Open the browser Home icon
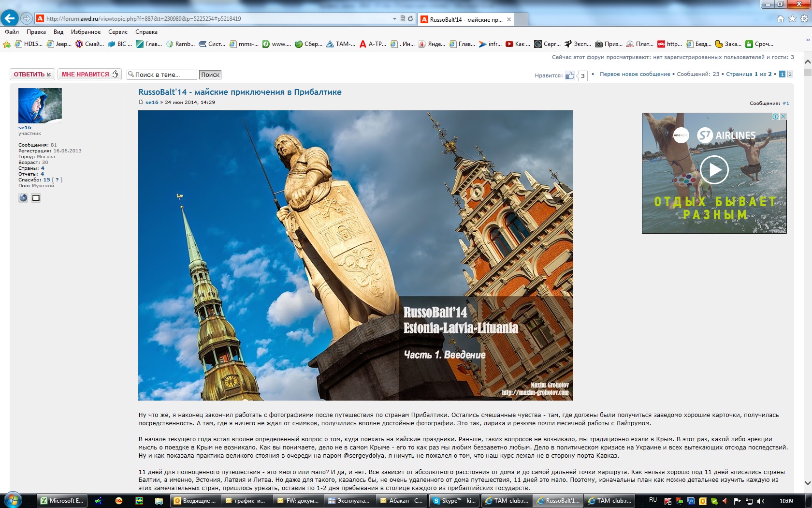The height and width of the screenshot is (508, 812). 780,19
